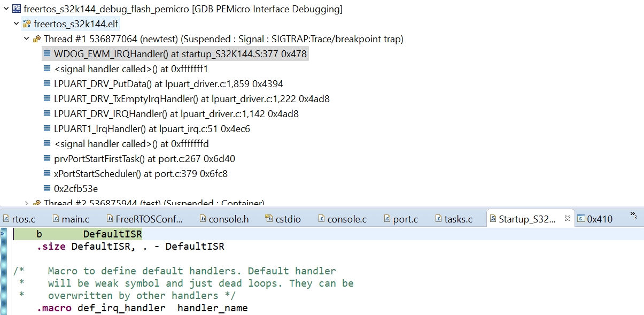Click the freertos_s32k144.elf process icon
The height and width of the screenshot is (315, 644).
pyautogui.click(x=27, y=24)
